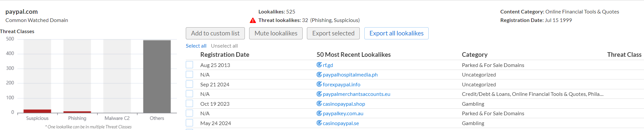Click the paypal.com domain title
This screenshot has height=130, width=644.
tap(22, 11)
